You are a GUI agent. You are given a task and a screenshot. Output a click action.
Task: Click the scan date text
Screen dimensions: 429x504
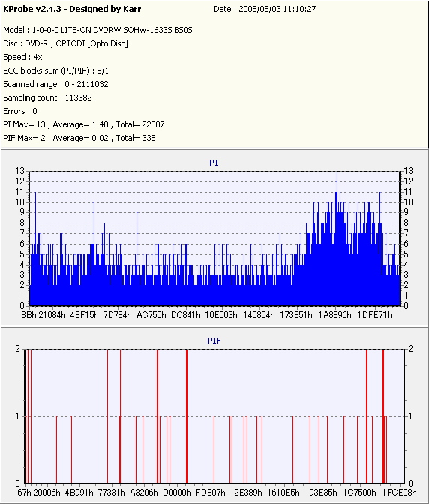click(x=265, y=9)
